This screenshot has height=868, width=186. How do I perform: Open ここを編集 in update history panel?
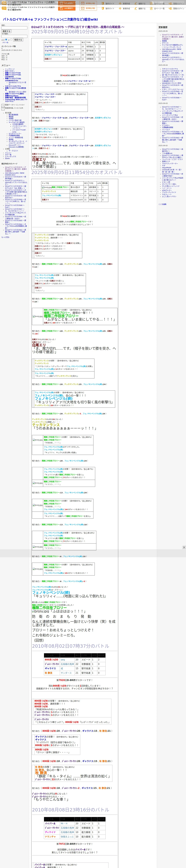click(x=162, y=204)
